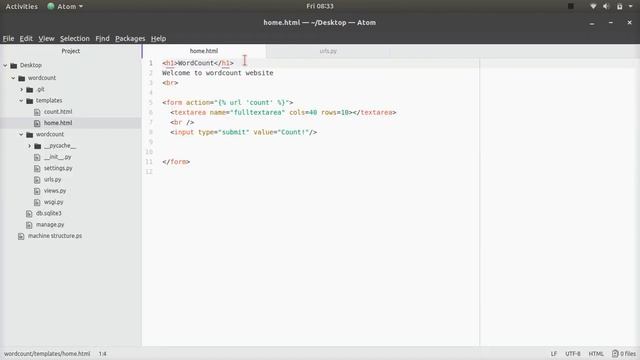
Task: Click the clock showing Fri 08:33
Action: (320, 6)
